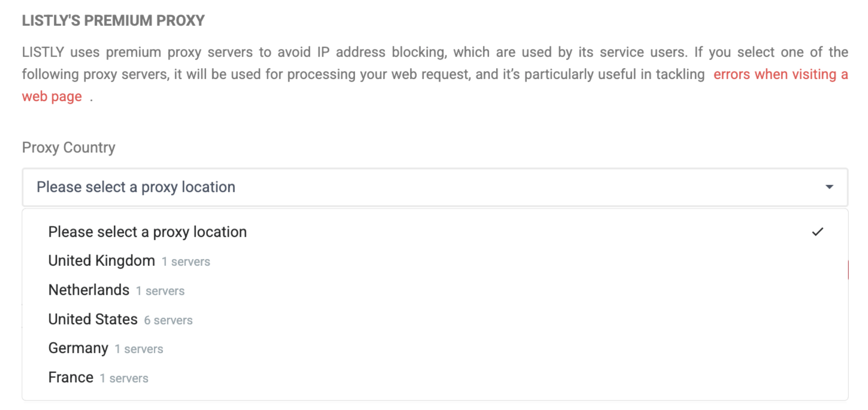Click the dropdown caret arrow
This screenshot has width=868, height=410.
tap(829, 187)
